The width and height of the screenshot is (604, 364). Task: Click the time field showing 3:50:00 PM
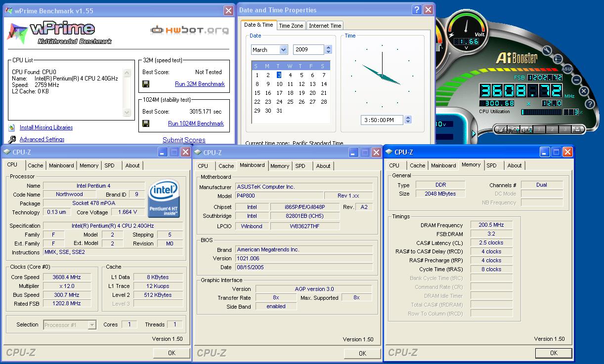(382, 120)
